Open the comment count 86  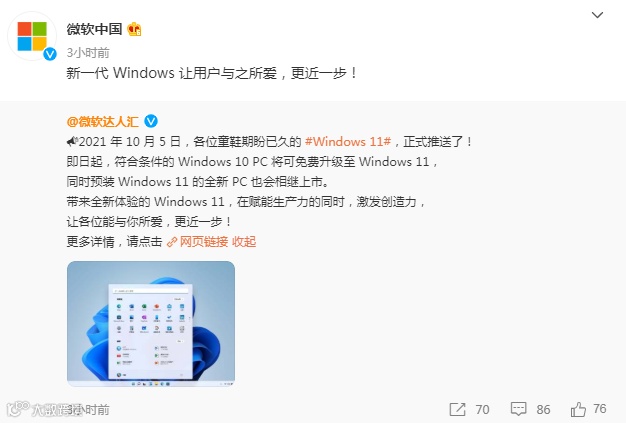pyautogui.click(x=543, y=409)
